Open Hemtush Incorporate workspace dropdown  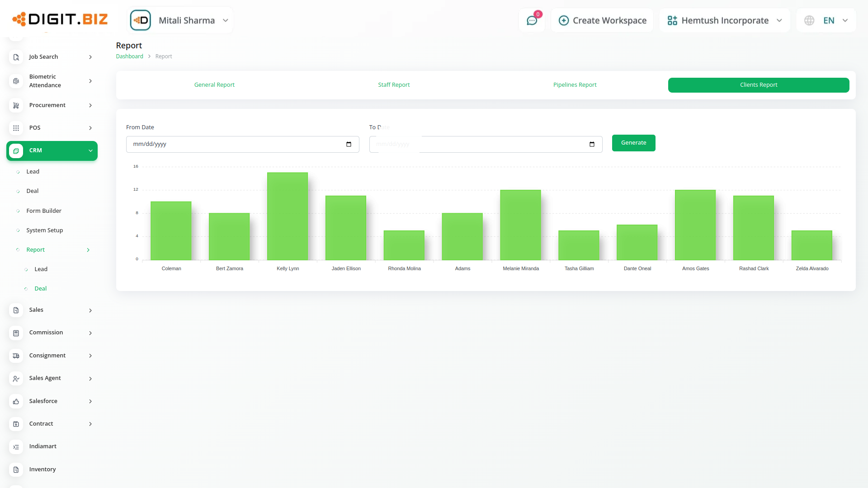pos(779,21)
